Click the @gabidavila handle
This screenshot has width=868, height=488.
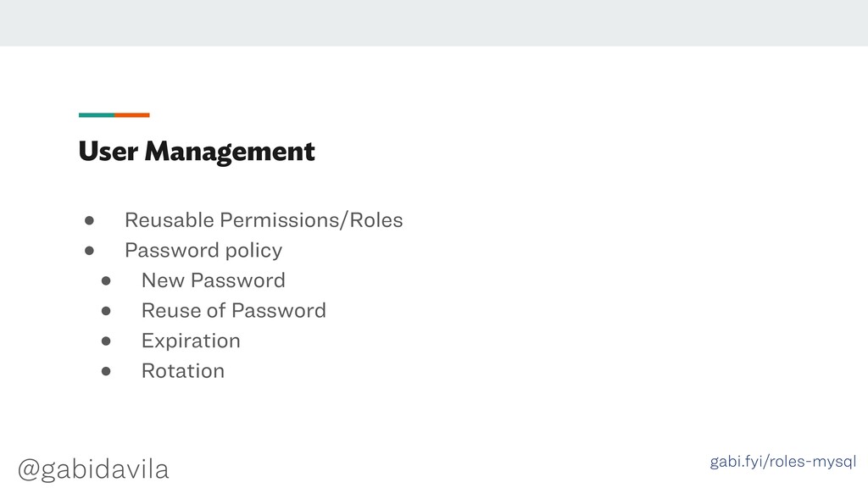tap(93, 469)
